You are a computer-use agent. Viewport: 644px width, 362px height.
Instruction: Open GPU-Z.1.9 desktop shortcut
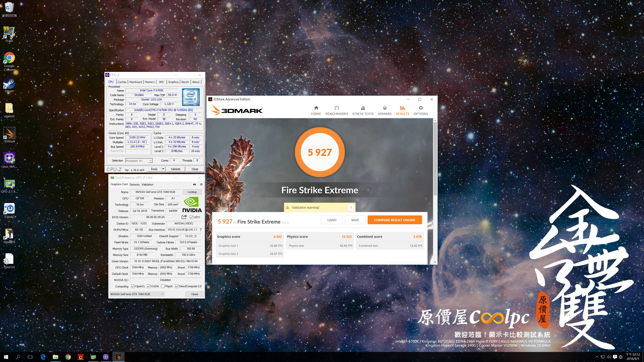click(x=9, y=186)
